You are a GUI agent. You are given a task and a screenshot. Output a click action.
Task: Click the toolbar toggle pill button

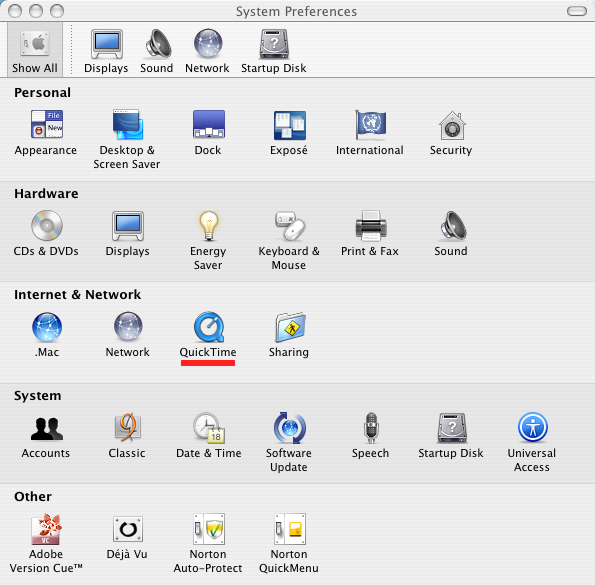(x=577, y=11)
